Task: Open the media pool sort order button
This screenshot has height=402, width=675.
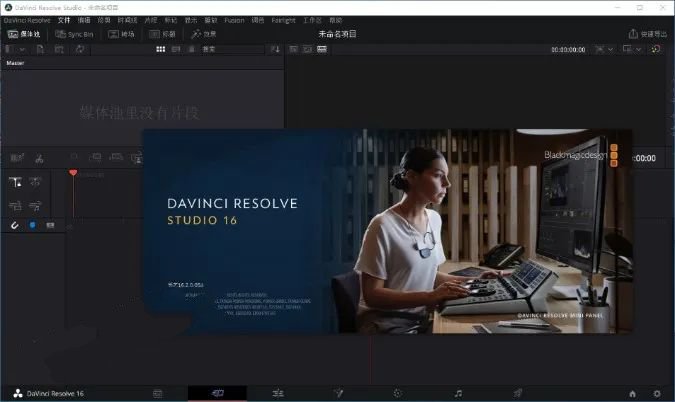Action: 275,49
